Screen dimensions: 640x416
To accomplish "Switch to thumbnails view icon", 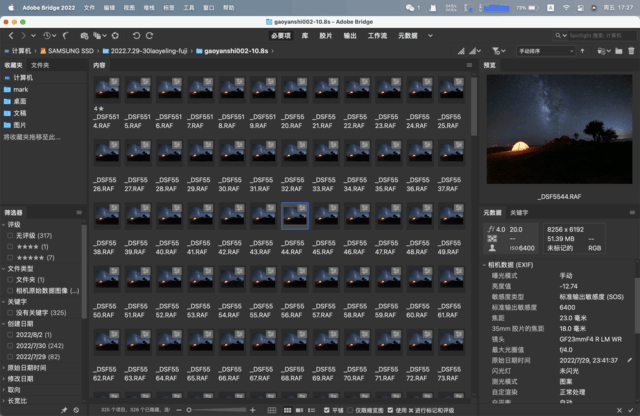I will 287,410.
